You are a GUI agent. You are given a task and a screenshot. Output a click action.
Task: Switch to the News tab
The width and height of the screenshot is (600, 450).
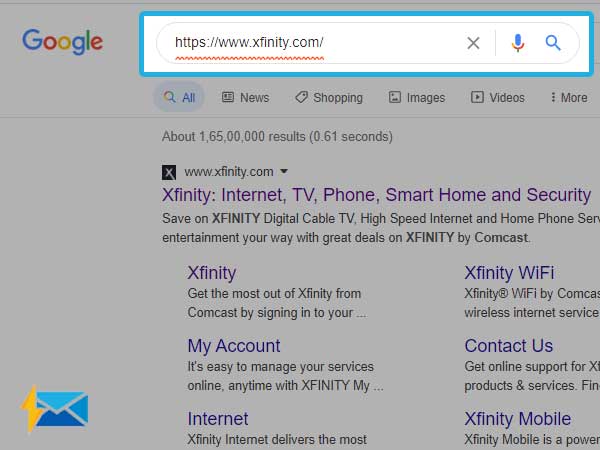(246, 98)
